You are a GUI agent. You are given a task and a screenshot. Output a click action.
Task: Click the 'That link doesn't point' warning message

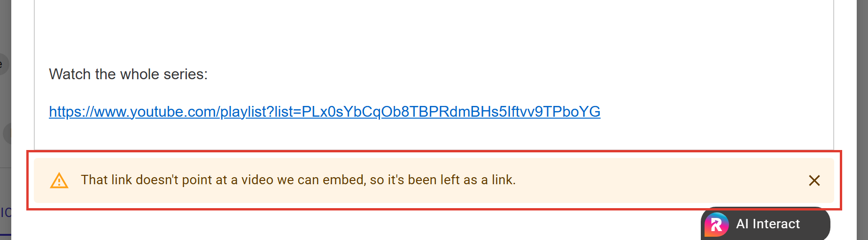pos(298,180)
